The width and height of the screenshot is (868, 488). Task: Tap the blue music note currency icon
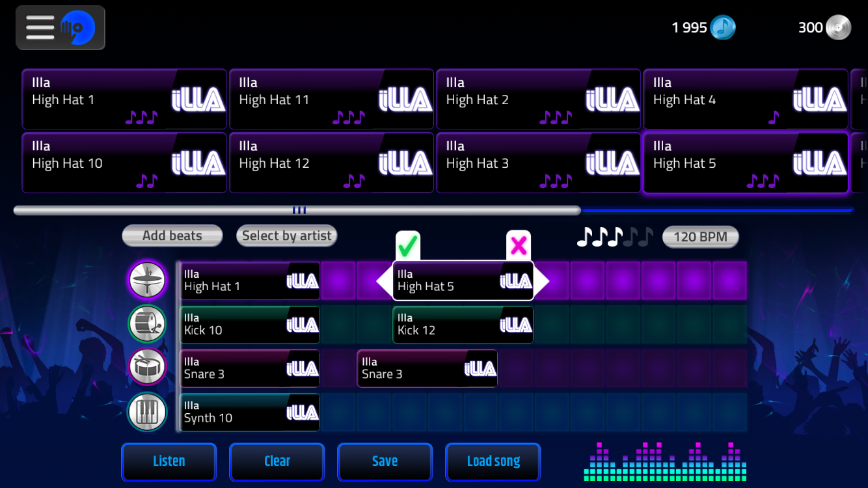point(722,27)
